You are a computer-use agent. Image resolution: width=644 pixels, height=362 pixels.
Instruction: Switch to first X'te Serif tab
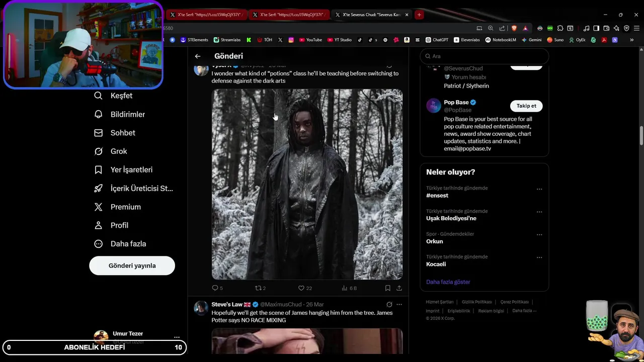tap(206, 15)
